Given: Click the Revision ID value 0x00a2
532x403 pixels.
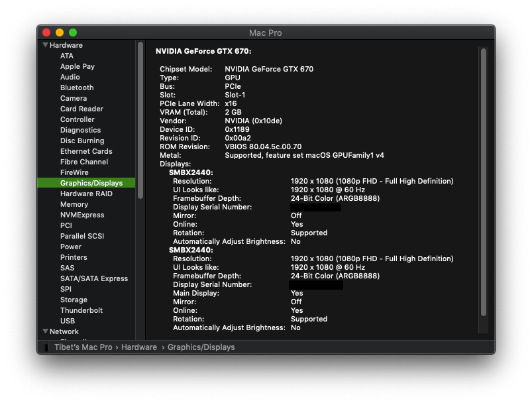Looking at the screenshot, I should [x=238, y=138].
